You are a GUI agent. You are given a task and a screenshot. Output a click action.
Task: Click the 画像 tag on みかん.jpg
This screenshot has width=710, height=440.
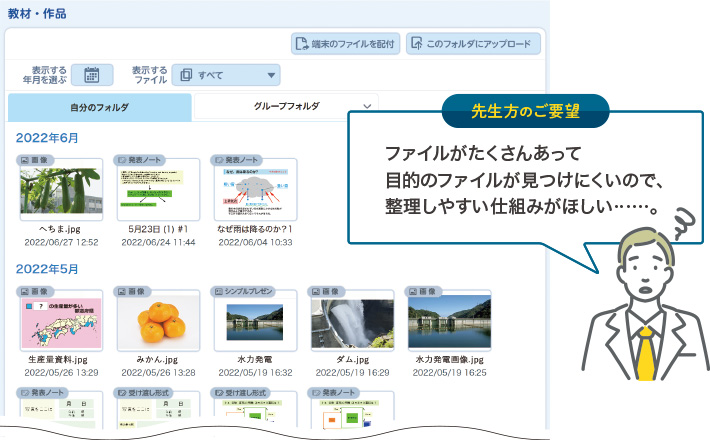132,292
